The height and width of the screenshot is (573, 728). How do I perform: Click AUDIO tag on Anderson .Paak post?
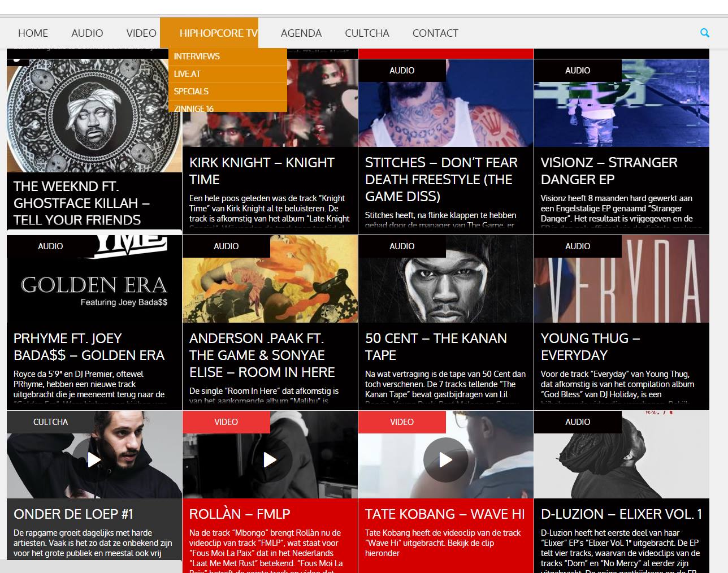coord(226,246)
